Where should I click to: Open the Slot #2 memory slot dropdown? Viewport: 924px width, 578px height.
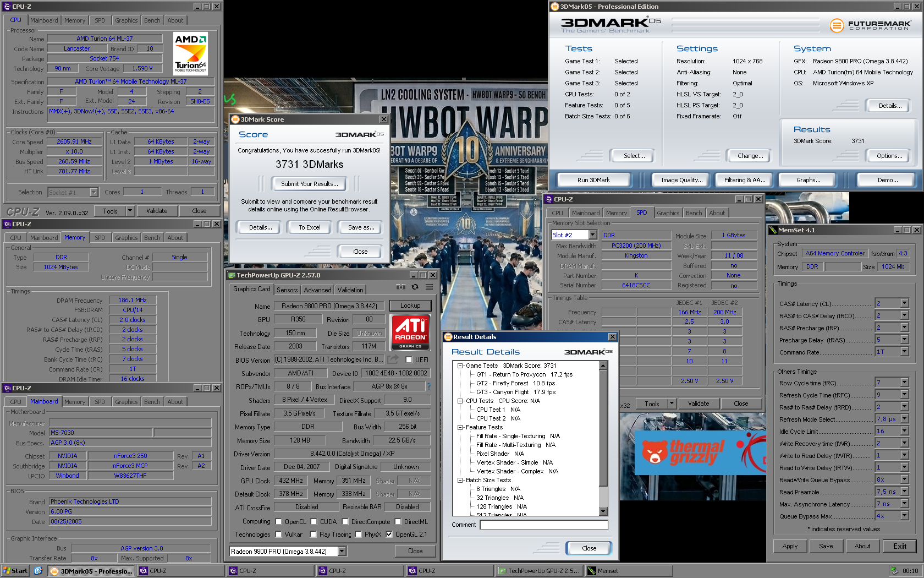click(592, 235)
